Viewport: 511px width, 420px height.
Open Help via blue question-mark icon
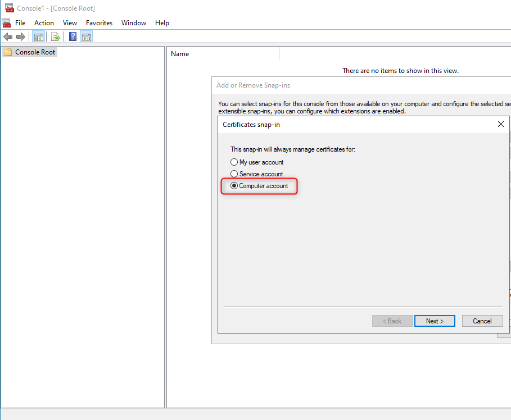[x=73, y=37]
